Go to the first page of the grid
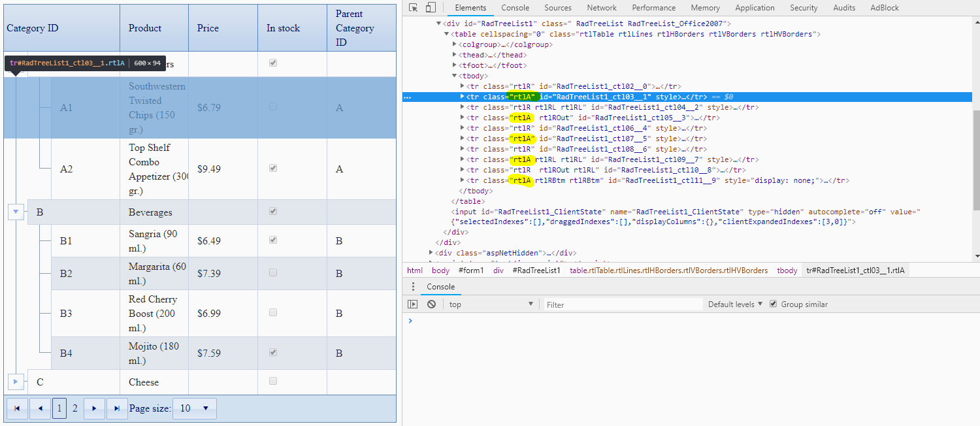Image resolution: width=980 pixels, height=426 pixels. 17,408
